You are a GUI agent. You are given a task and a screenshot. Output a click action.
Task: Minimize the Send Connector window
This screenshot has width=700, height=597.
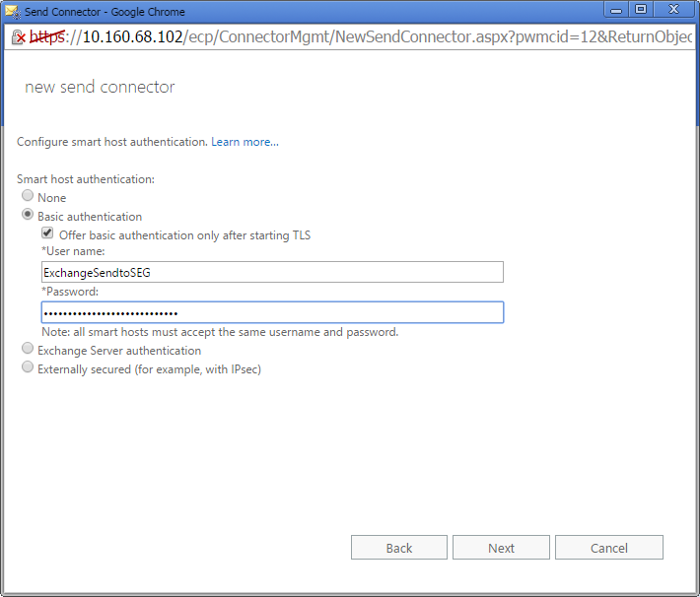pyautogui.click(x=617, y=10)
